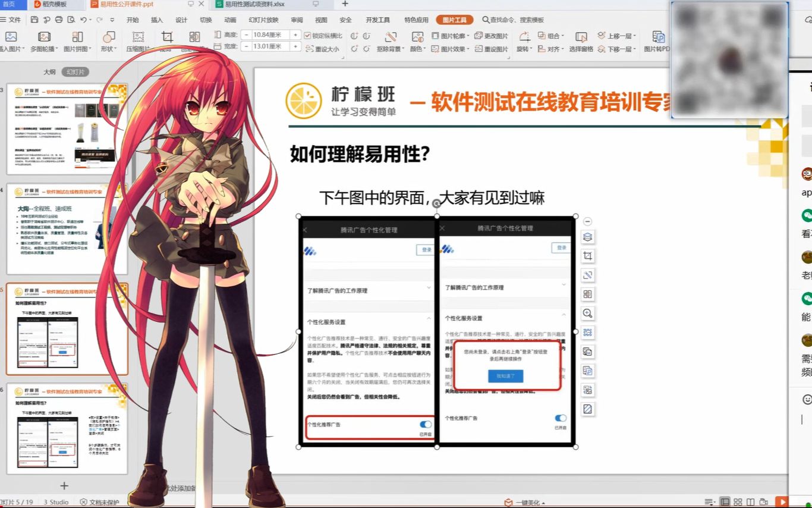The width and height of the screenshot is (812, 508).
Task: Open the 审阅 ribbon tab
Action: (x=297, y=20)
